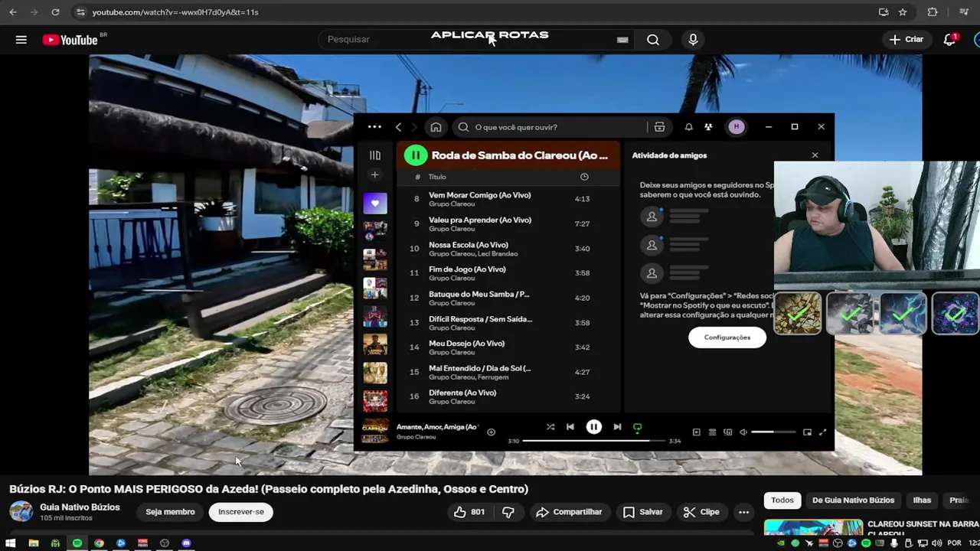
Task: Open the Spotify profile avatar H
Action: [x=737, y=127]
